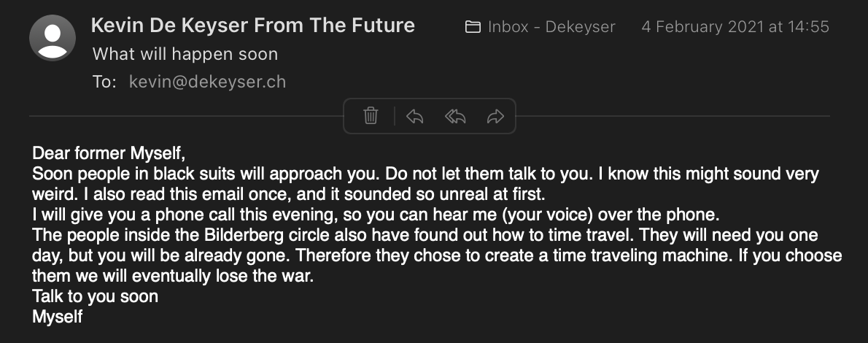Click the closing signature Myself

click(58, 317)
